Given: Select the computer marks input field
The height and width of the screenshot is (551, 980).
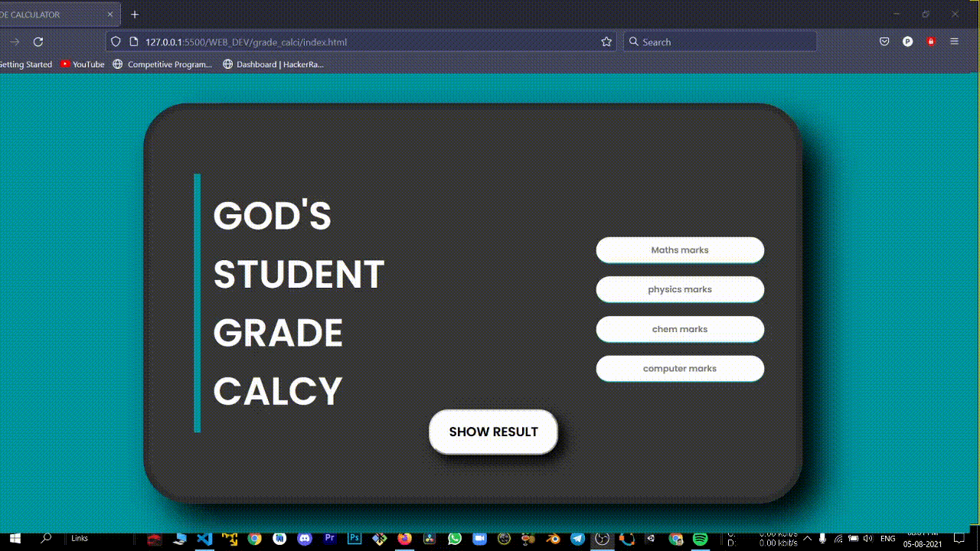Looking at the screenshot, I should [x=680, y=368].
